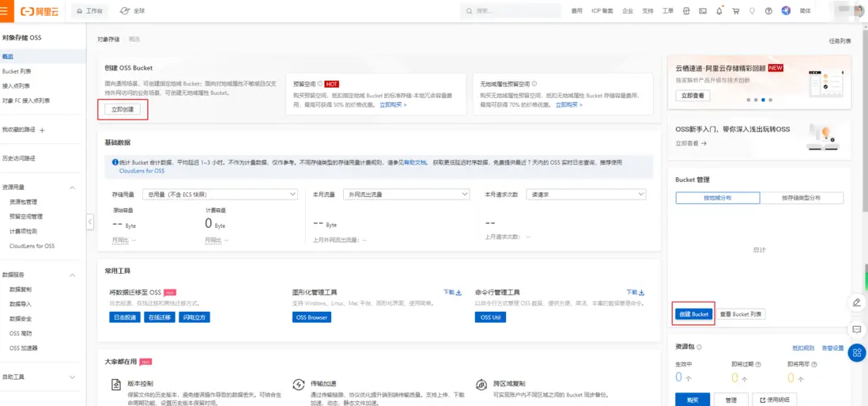
Task: Collapse the 数据服务 section
Action: (x=72, y=275)
